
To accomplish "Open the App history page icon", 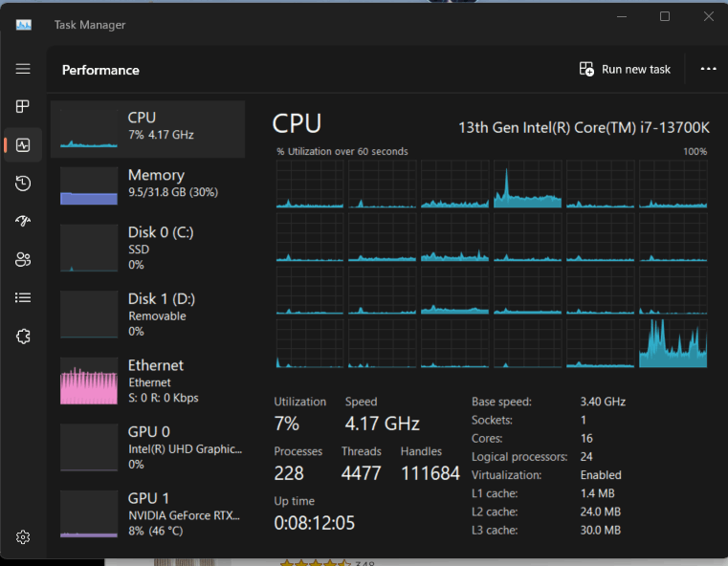I will click(23, 184).
